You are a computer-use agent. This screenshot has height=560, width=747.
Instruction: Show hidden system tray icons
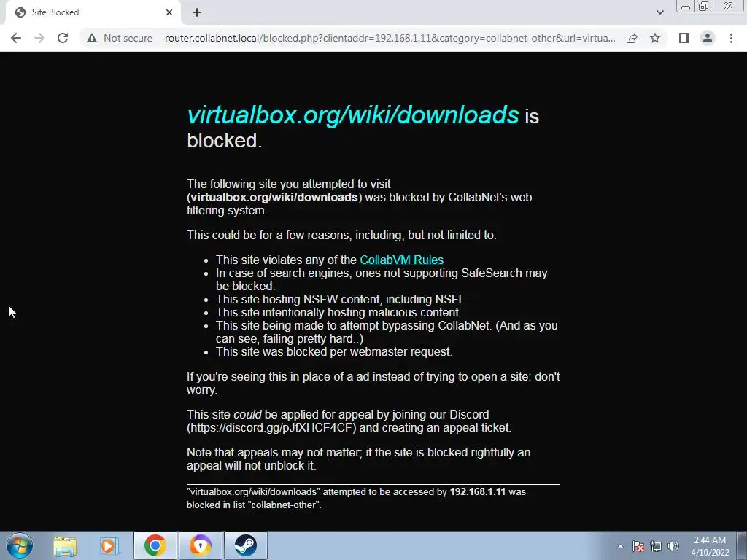tap(620, 546)
